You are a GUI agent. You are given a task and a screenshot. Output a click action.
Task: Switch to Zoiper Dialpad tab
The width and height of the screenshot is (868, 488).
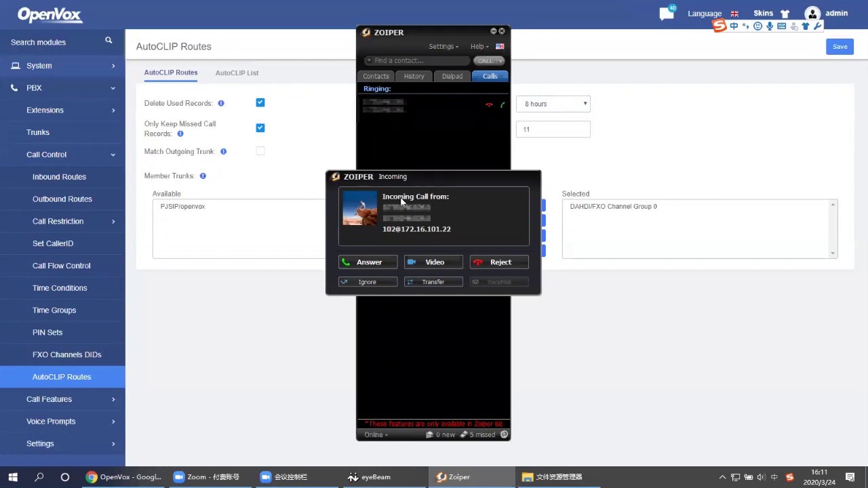[452, 76]
